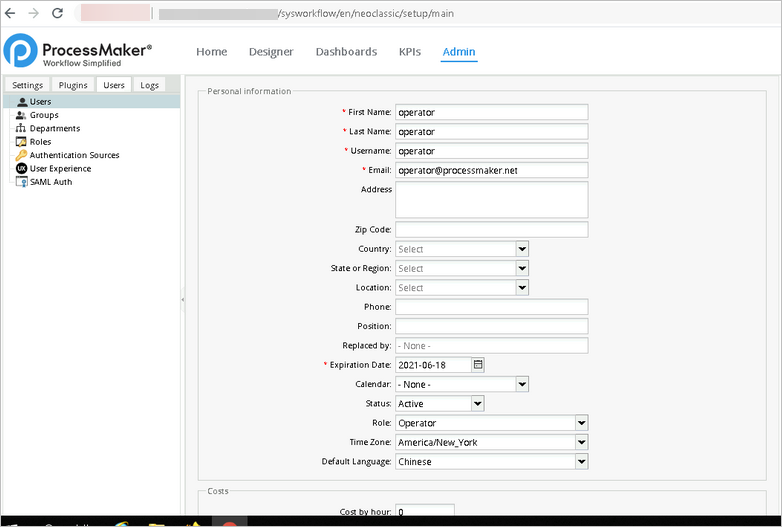782x527 pixels.
Task: Go to the Designer menu
Action: 271,52
